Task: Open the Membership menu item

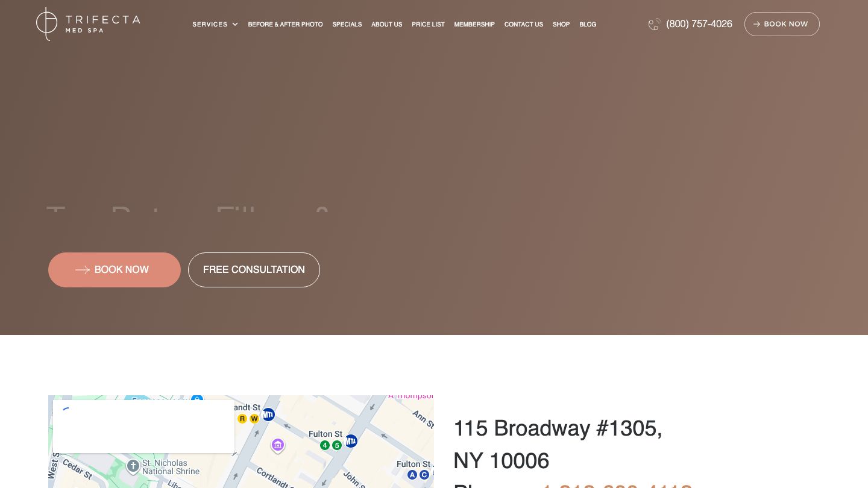Action: [474, 24]
